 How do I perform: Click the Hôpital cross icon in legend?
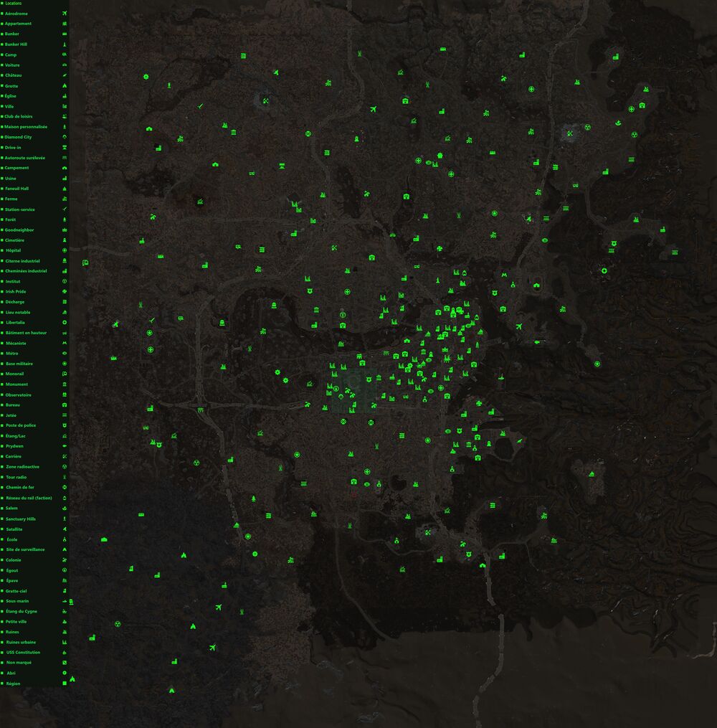[65, 250]
